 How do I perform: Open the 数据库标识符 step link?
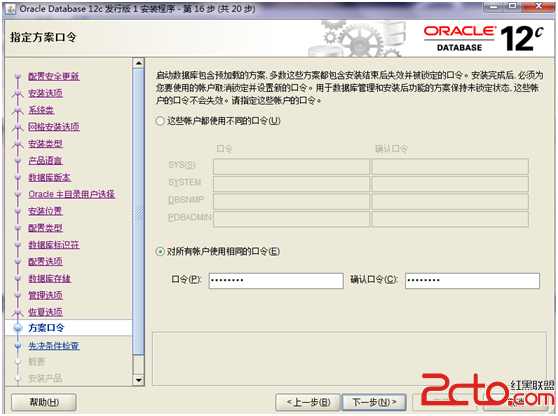click(x=54, y=245)
